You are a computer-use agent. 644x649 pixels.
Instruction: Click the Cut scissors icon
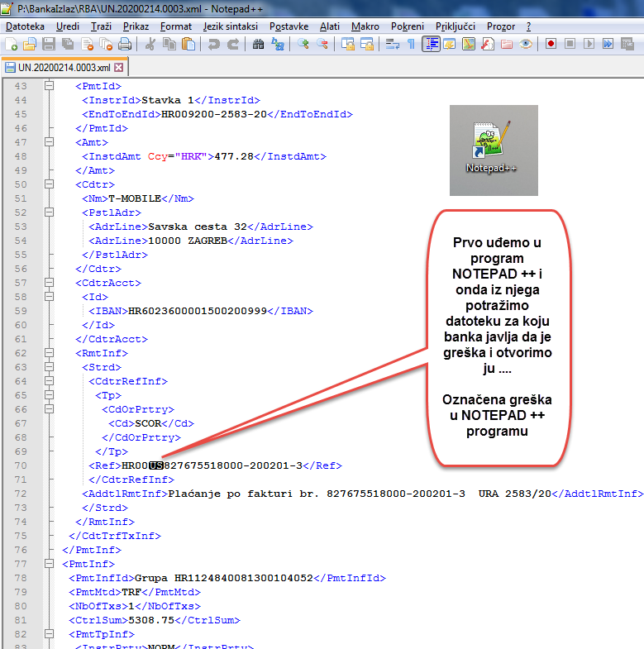coord(150,44)
